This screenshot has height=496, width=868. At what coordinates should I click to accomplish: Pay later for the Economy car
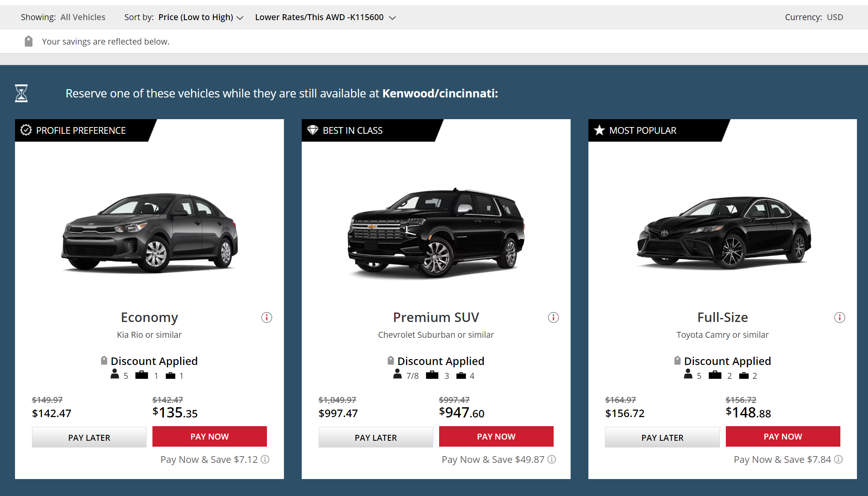click(89, 438)
